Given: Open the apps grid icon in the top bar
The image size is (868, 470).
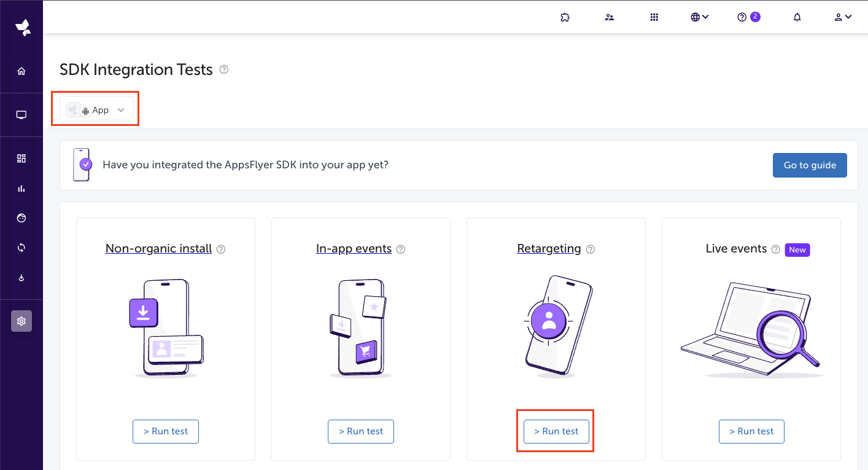Looking at the screenshot, I should click(x=654, y=17).
